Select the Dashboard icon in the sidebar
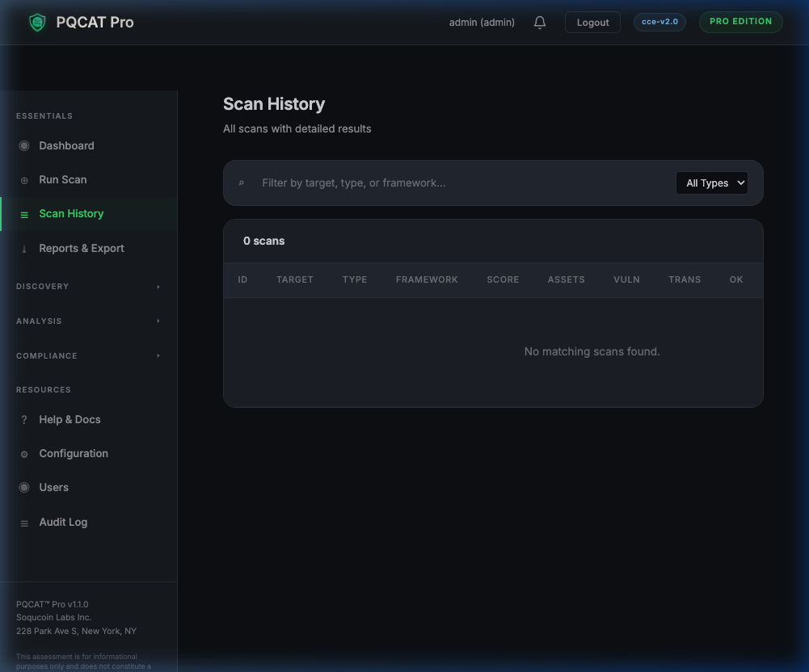Screen dimensions: 809x672 pos(23,145)
